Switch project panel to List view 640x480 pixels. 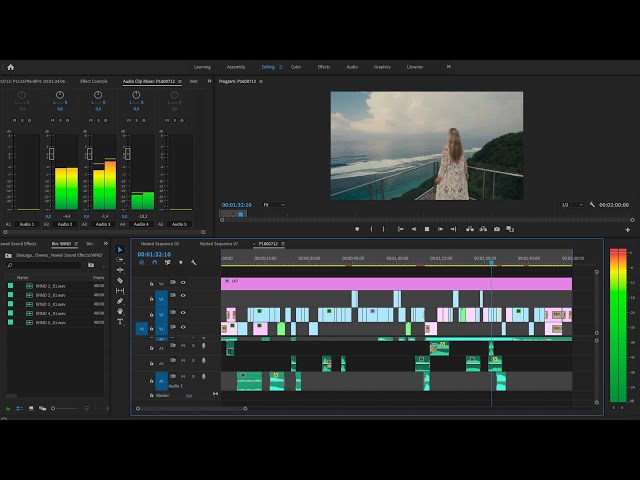click(19, 408)
